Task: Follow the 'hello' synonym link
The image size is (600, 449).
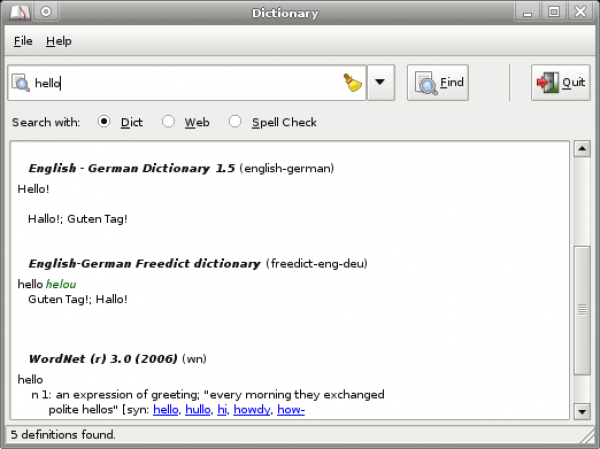Action: coord(166,410)
